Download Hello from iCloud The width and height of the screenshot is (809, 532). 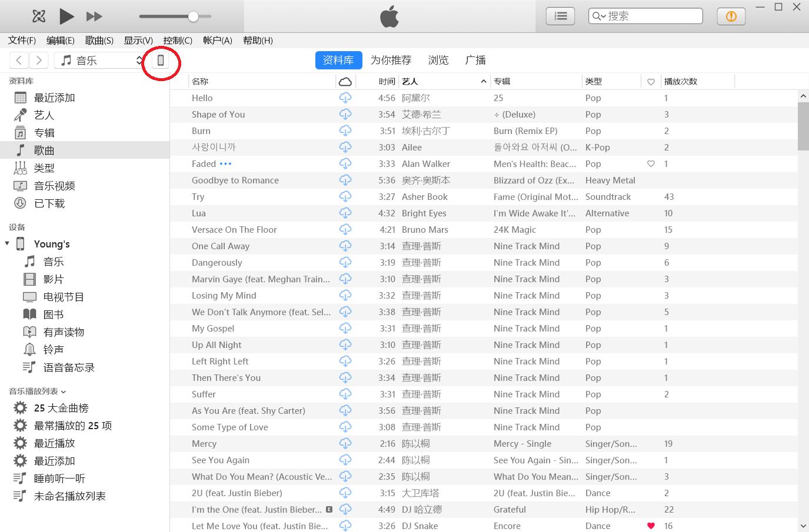point(345,98)
